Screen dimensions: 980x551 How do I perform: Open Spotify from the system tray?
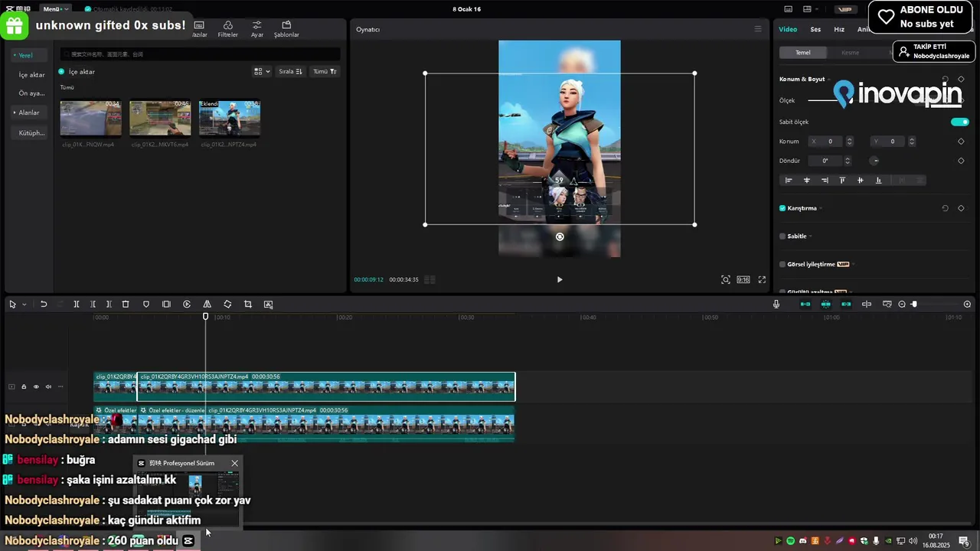pyautogui.click(x=791, y=541)
